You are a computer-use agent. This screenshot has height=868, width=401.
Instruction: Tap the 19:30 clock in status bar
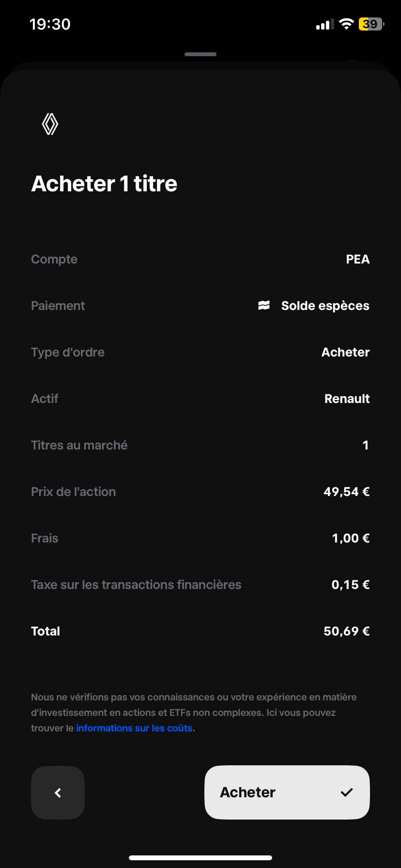(50, 24)
